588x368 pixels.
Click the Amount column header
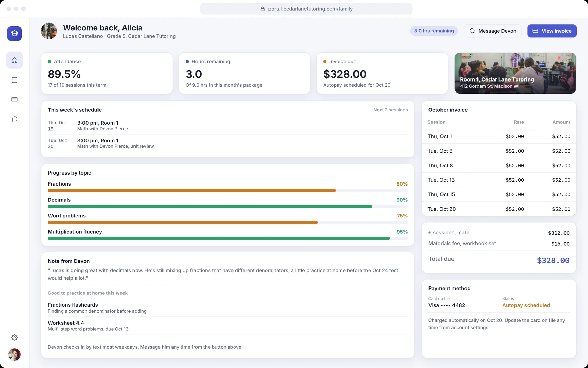click(x=561, y=122)
